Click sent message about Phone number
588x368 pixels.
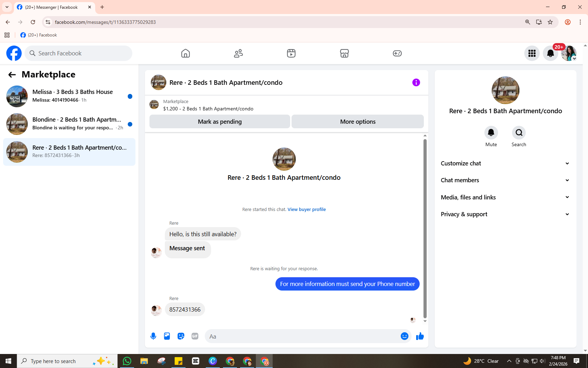pyautogui.click(x=348, y=284)
